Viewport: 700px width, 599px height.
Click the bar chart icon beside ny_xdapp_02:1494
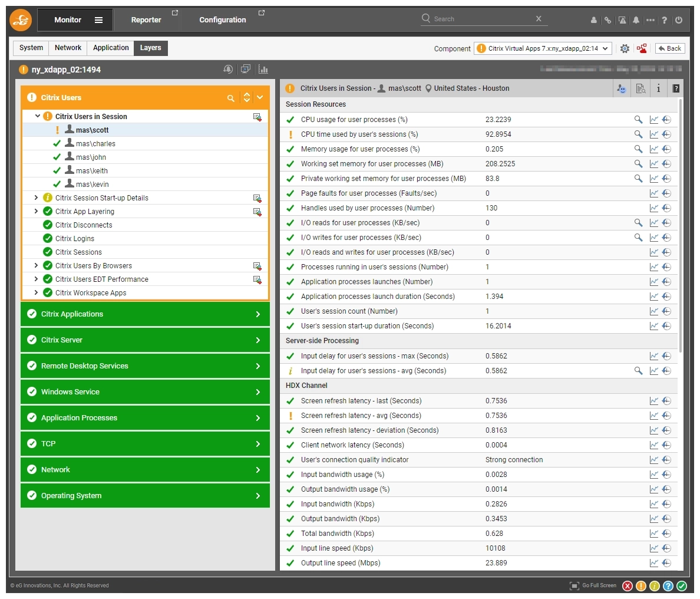point(263,69)
